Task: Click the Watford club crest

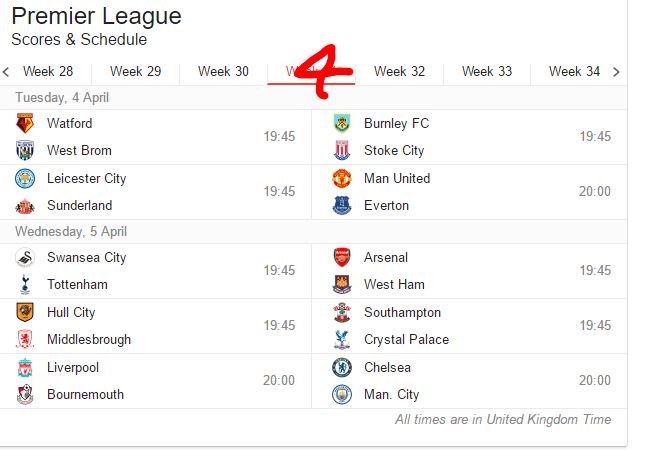Action: 25,123
